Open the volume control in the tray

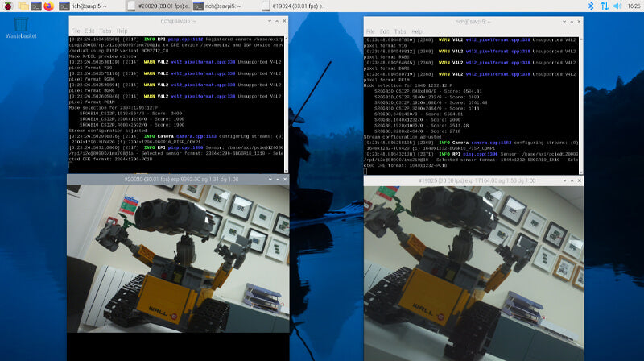[x=617, y=6]
